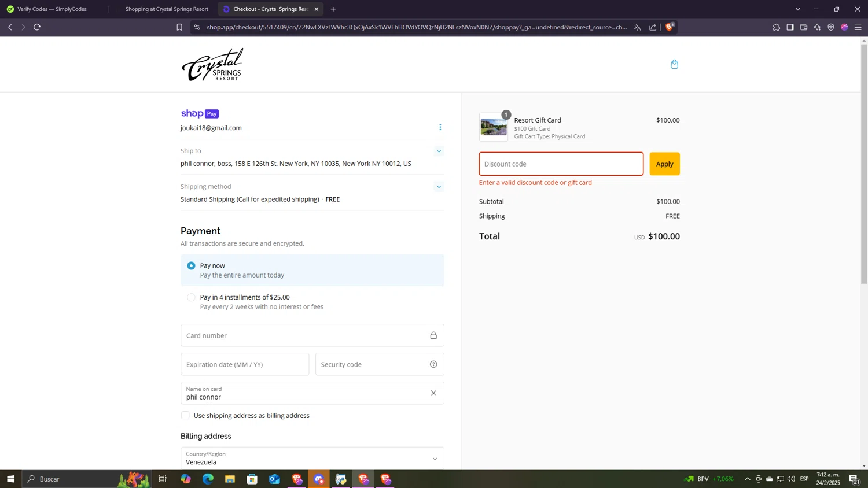868x488 pixels.
Task: Open the browser extensions puzzle icon
Action: coord(777,27)
